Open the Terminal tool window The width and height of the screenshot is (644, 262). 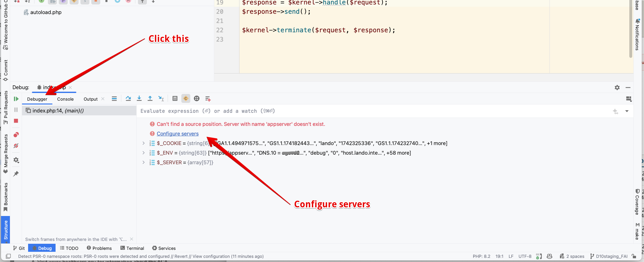point(132,248)
